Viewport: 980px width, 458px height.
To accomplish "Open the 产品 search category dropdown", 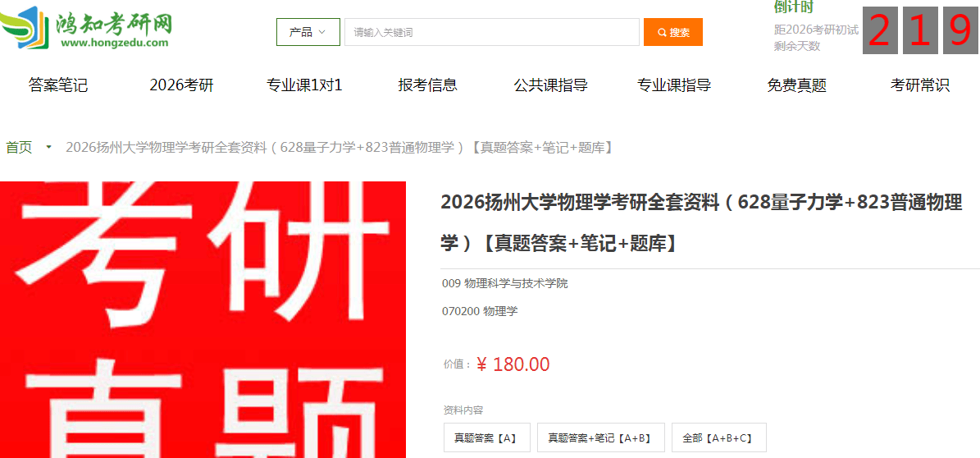I will pyautogui.click(x=308, y=32).
